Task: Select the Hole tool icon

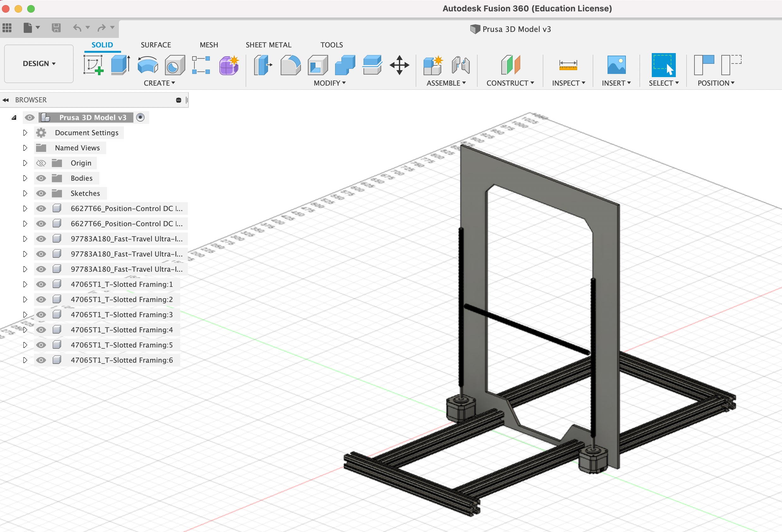Action: (x=174, y=65)
